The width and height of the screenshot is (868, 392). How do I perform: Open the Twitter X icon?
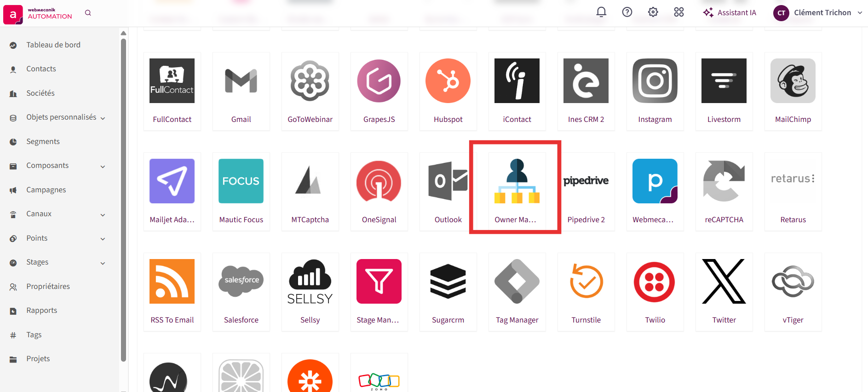[x=724, y=282]
